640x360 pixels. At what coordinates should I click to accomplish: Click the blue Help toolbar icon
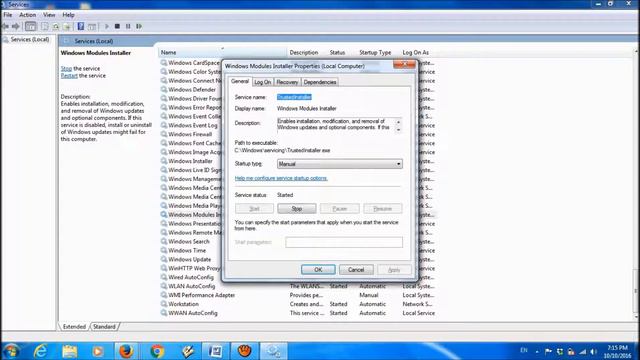[81, 27]
